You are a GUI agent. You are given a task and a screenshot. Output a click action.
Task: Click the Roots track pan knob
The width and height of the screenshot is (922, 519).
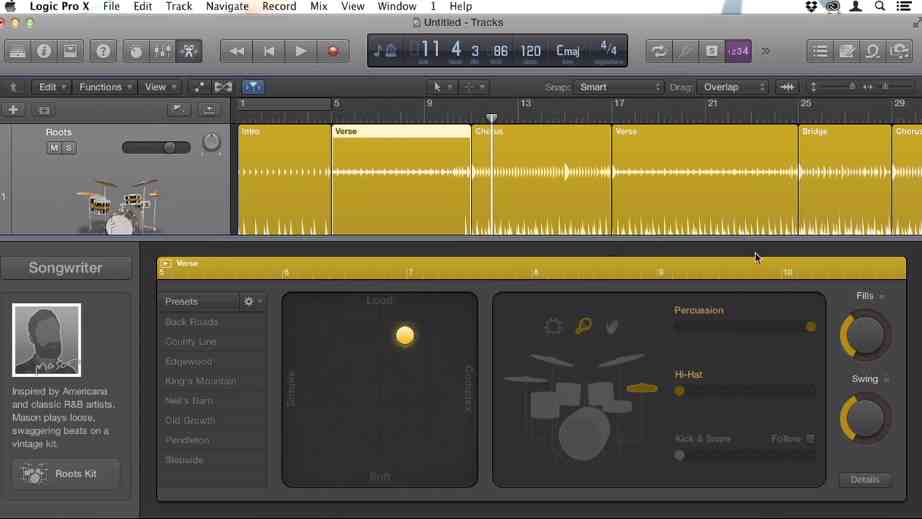coord(211,142)
